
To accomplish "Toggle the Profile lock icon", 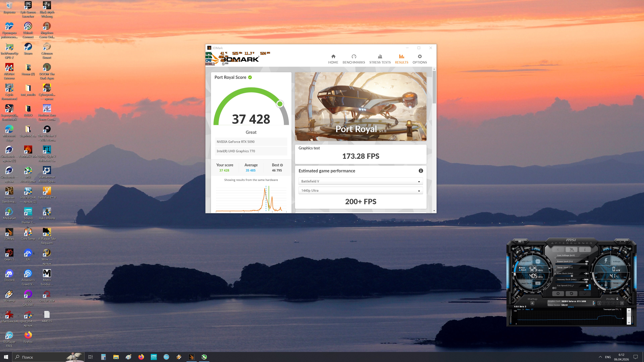I will (x=617, y=299).
